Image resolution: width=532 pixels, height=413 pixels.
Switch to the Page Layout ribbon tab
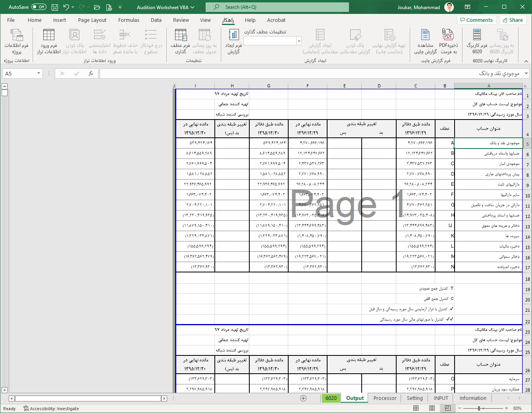[92, 20]
